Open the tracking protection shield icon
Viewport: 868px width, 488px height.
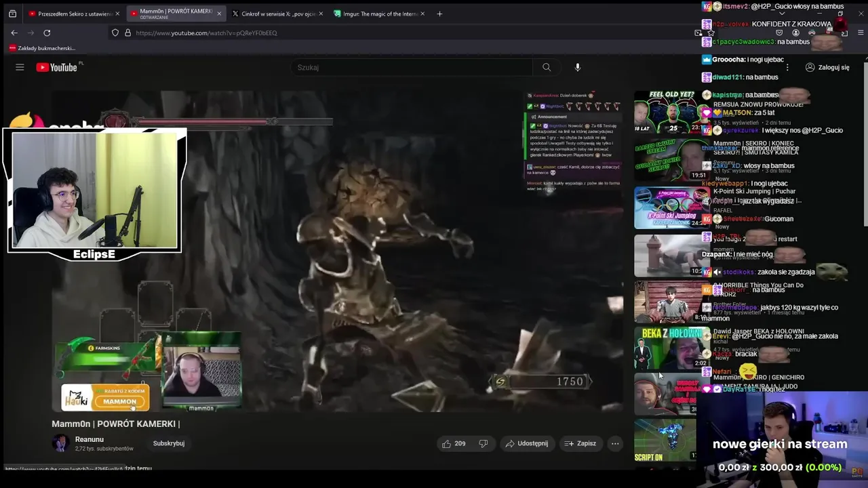(x=115, y=33)
